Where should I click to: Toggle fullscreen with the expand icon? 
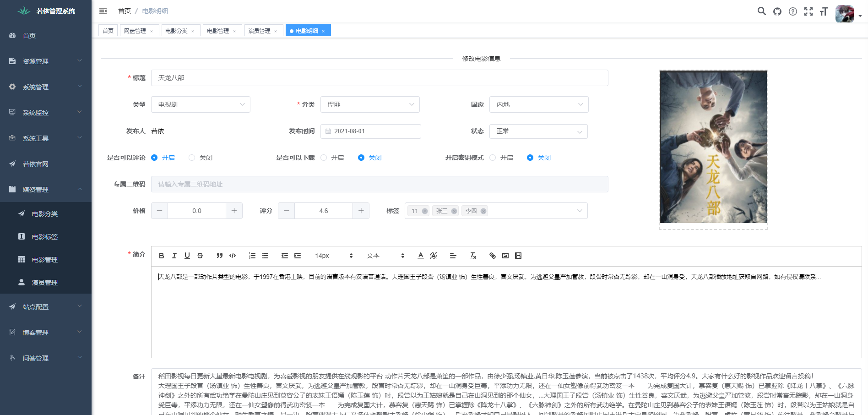808,11
